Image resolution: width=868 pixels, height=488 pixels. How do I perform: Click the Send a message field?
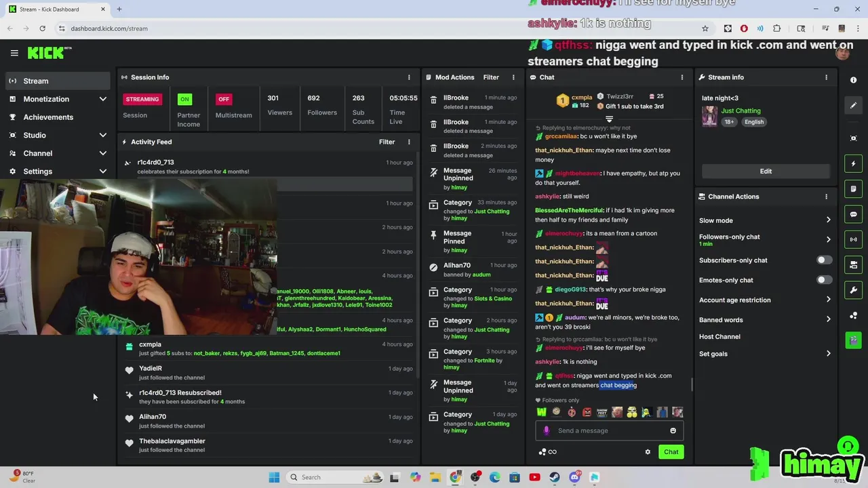(x=610, y=430)
